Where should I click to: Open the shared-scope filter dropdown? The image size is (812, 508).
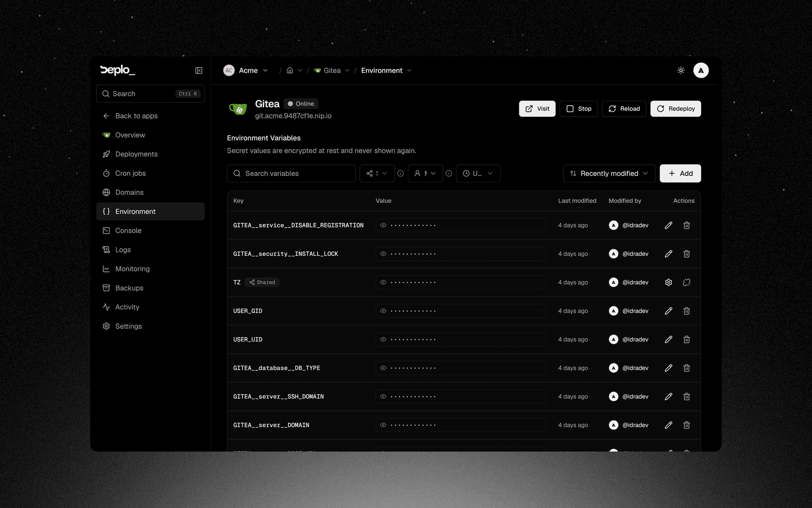(x=377, y=174)
